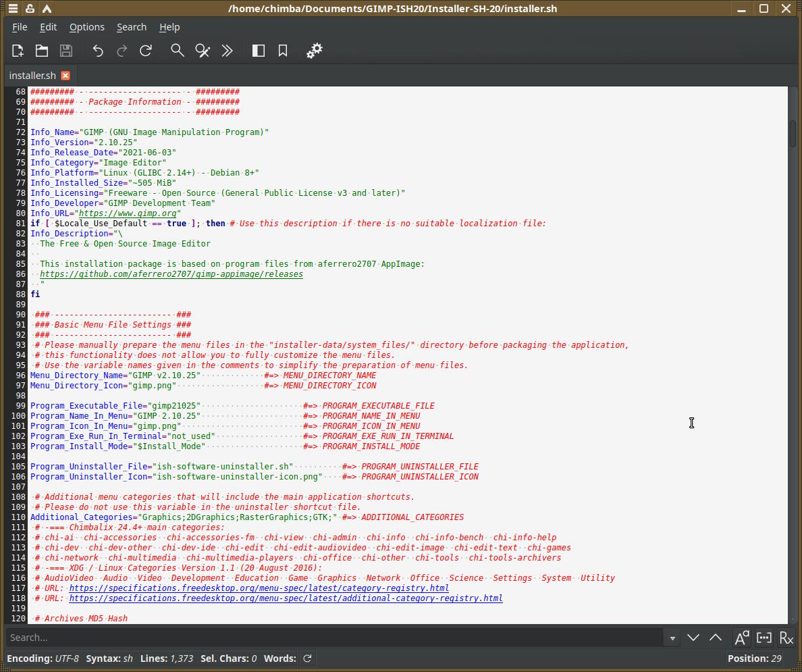802x672 pixels.
Task: Open preferences with the gears icon
Action: click(x=315, y=51)
